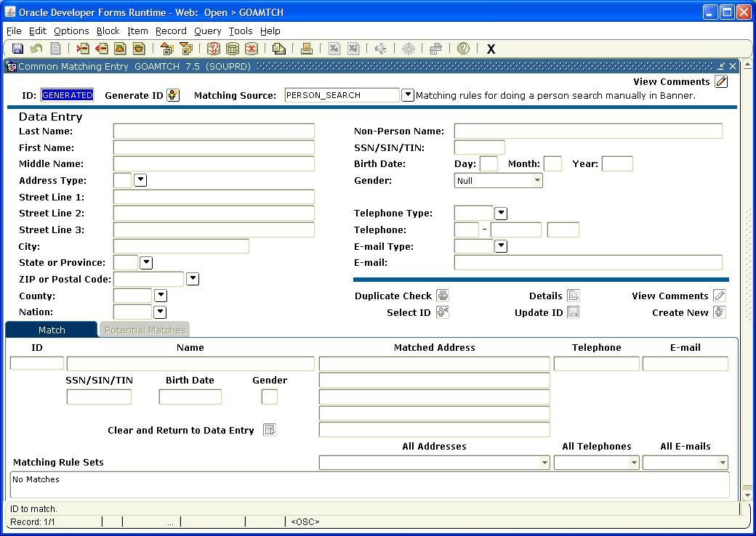
Task: Open the County lookup arrow
Action: (161, 296)
